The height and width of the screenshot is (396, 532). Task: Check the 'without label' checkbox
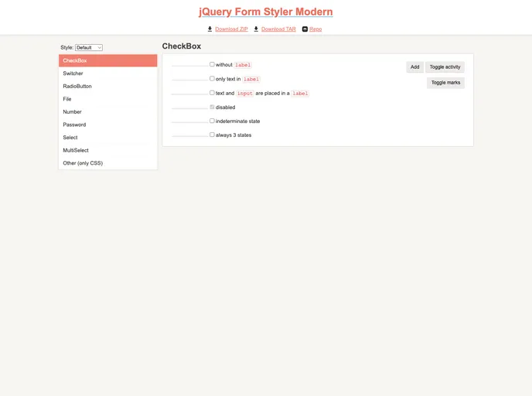point(212,64)
